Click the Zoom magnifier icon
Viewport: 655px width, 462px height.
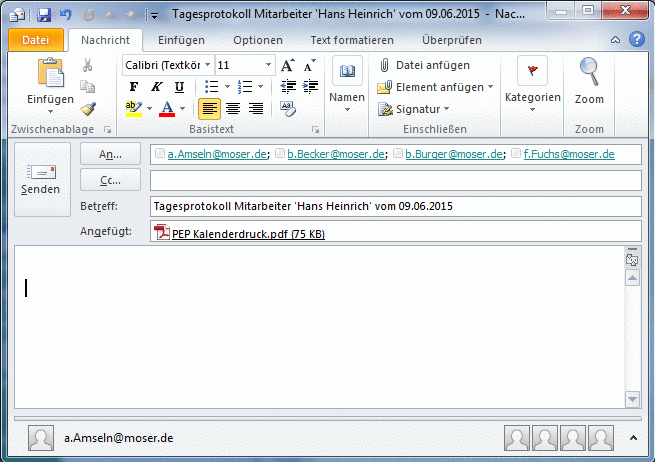click(x=589, y=73)
